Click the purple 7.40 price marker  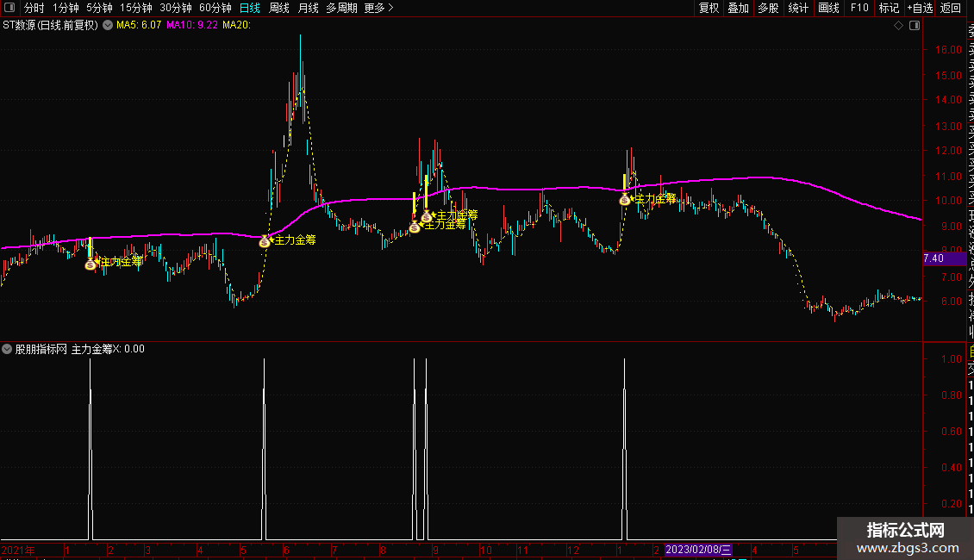[x=944, y=258]
